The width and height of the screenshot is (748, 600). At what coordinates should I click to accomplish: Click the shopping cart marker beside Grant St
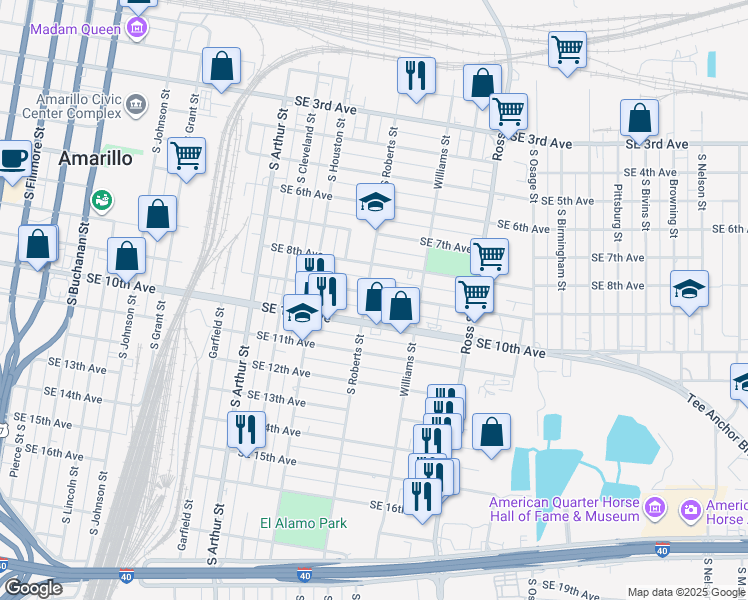click(x=186, y=156)
